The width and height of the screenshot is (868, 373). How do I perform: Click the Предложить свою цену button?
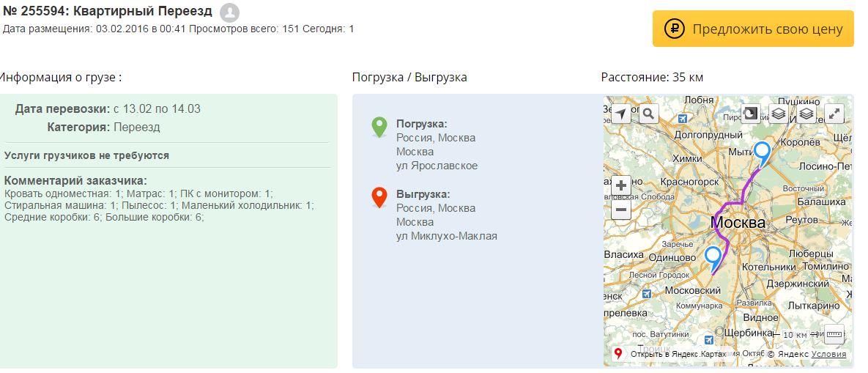click(752, 29)
